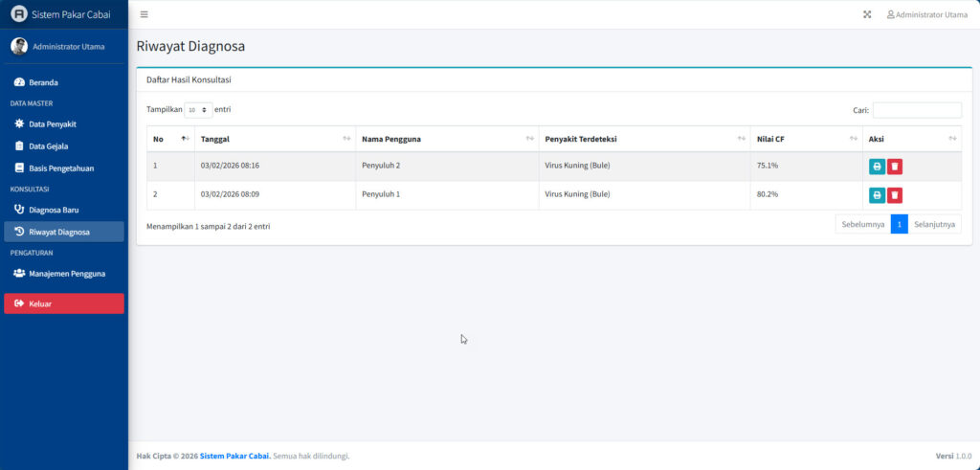Delete the Penyuluh 1 diagnosis record

click(x=895, y=195)
